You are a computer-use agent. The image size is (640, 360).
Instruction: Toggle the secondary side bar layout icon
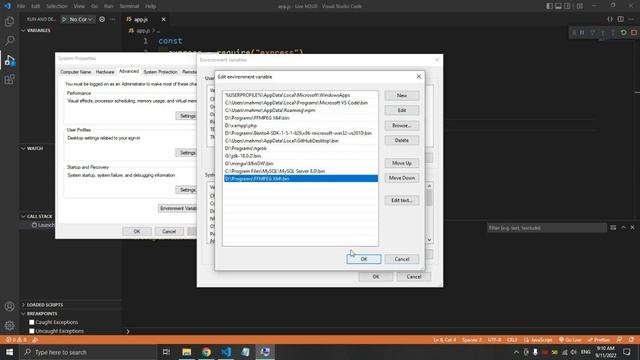tap(567, 6)
